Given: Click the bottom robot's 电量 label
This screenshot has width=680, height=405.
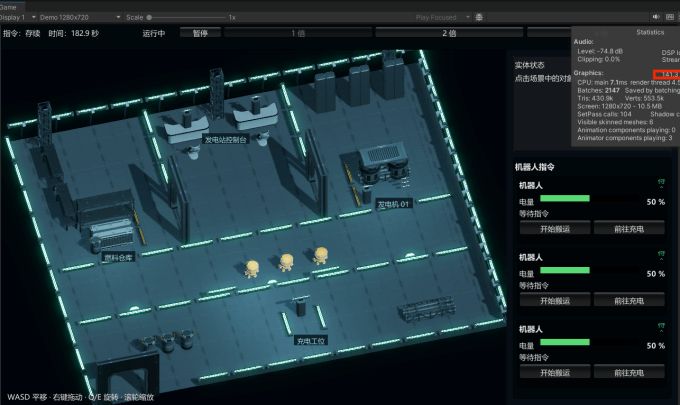Looking at the screenshot, I should tap(526, 346).
